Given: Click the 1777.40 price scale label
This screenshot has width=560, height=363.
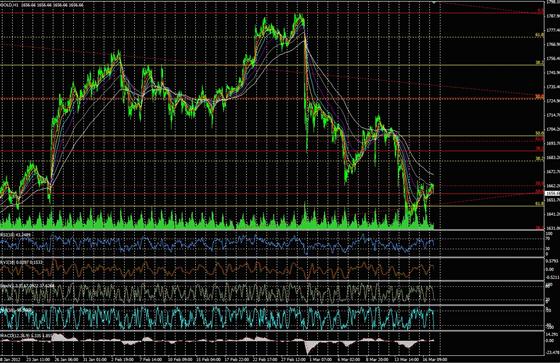Looking at the screenshot, I should (x=553, y=30).
